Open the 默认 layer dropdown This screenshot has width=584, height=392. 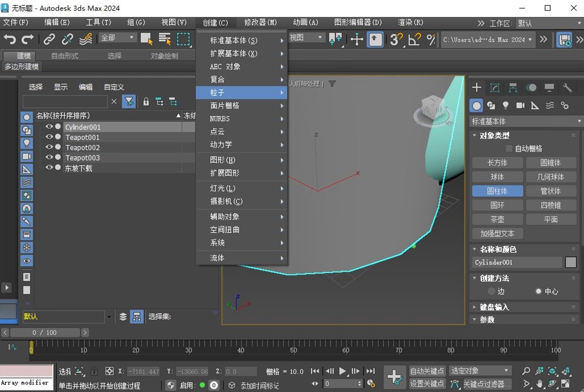point(109,317)
